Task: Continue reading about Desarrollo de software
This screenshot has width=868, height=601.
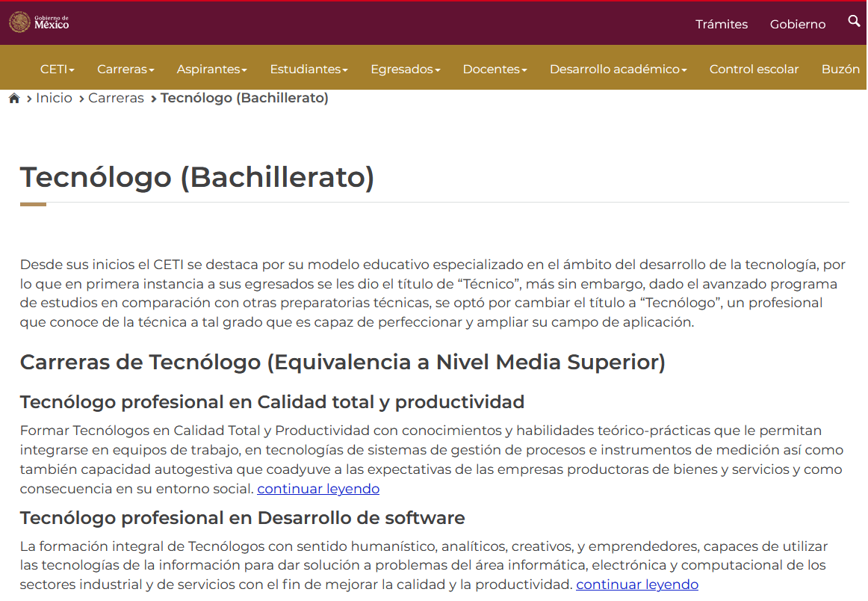Action: [x=637, y=585]
